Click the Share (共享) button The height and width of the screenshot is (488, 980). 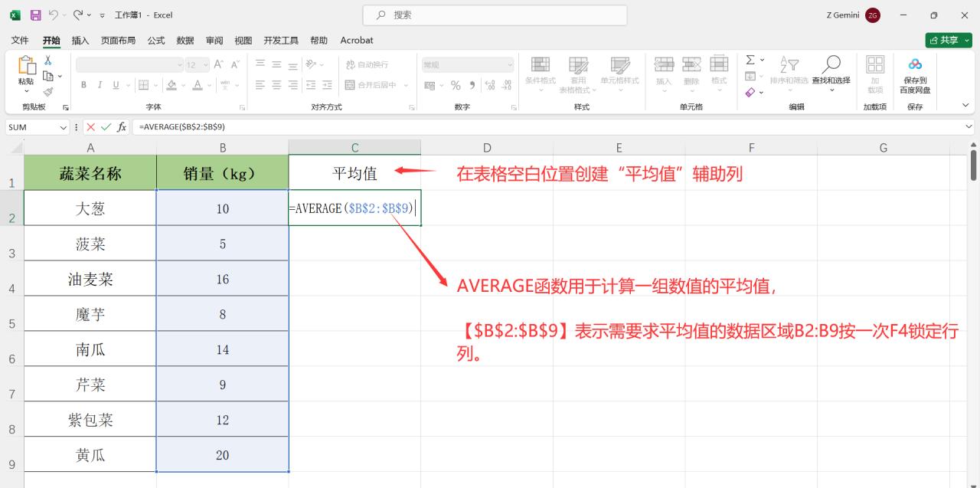948,40
